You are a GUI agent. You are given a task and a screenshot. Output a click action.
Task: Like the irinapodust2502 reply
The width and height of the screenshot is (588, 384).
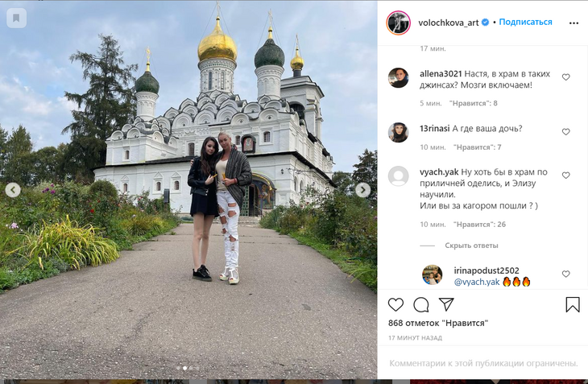tap(566, 274)
